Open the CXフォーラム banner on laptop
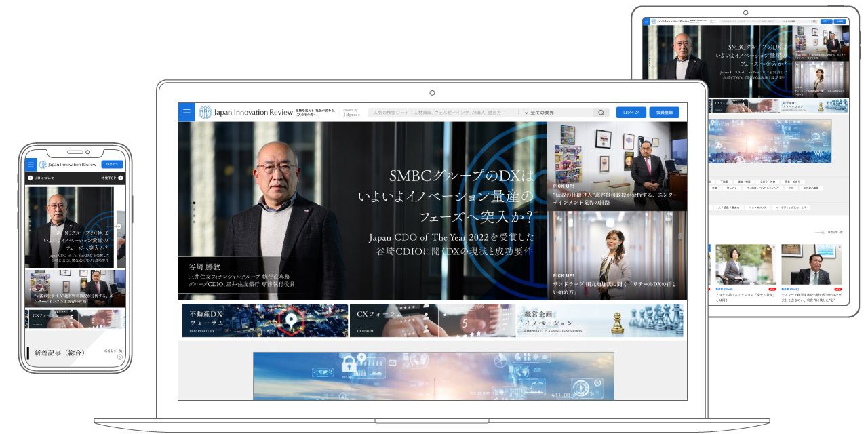The height and width of the screenshot is (434, 868). click(x=432, y=320)
